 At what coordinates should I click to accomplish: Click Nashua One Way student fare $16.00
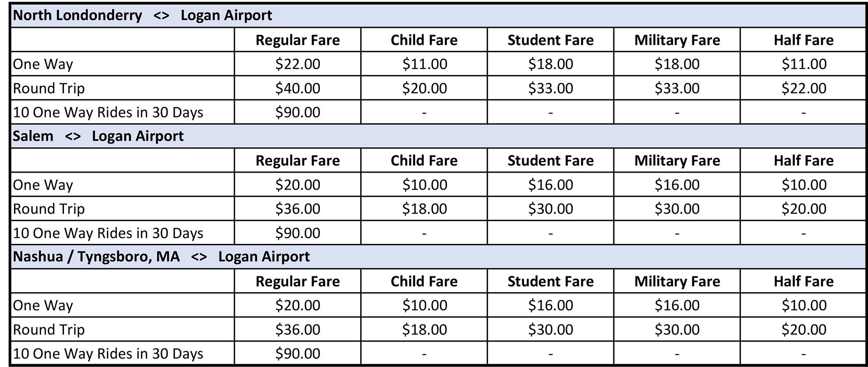550,305
